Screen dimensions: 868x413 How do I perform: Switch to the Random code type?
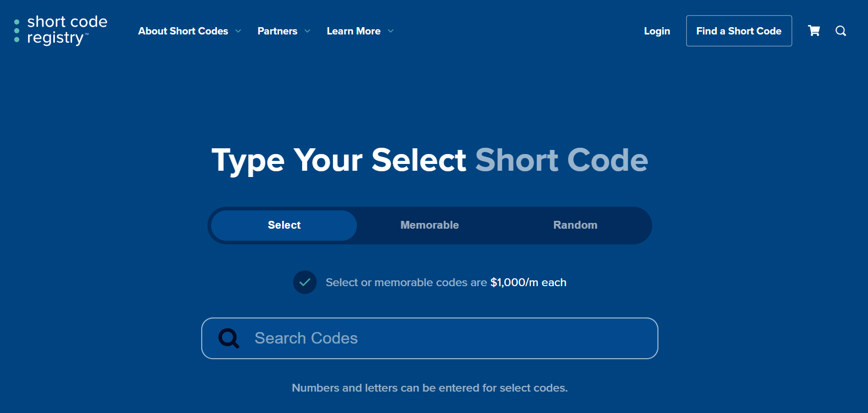(575, 225)
